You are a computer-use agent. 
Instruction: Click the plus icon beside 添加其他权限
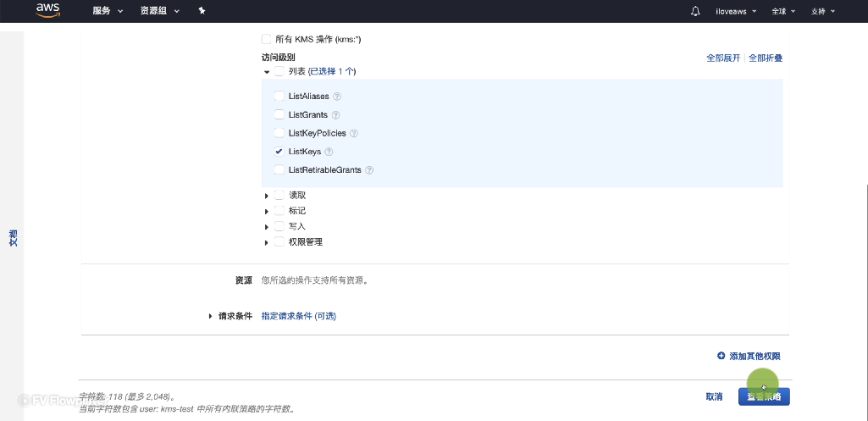721,356
